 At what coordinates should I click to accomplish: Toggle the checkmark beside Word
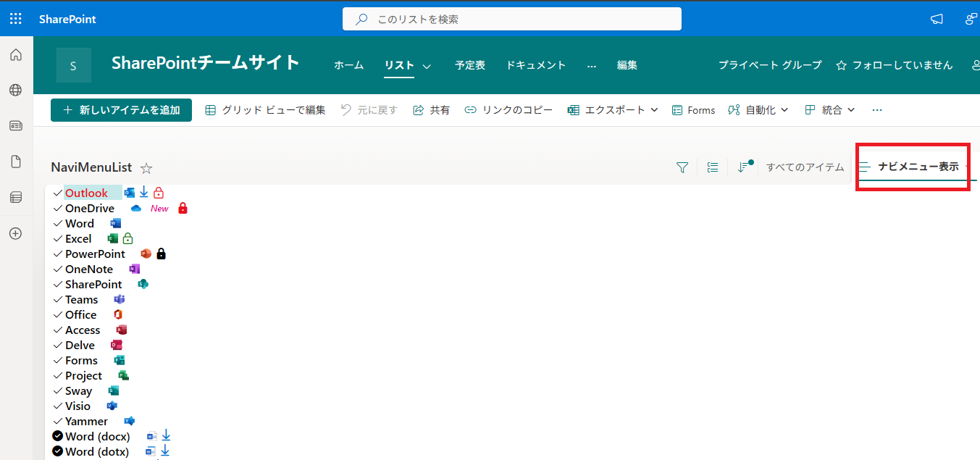58,223
